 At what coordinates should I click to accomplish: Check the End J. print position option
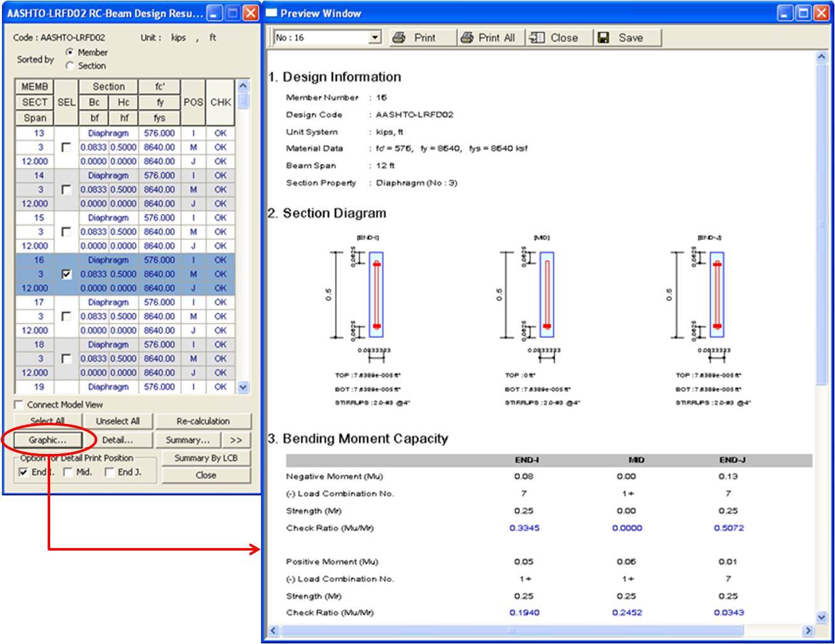(x=109, y=472)
